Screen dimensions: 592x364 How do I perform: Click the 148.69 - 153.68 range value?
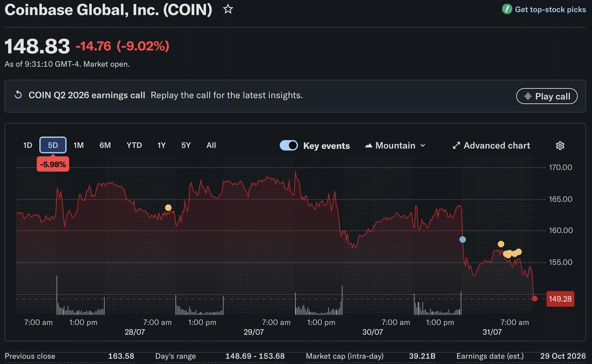click(x=255, y=356)
